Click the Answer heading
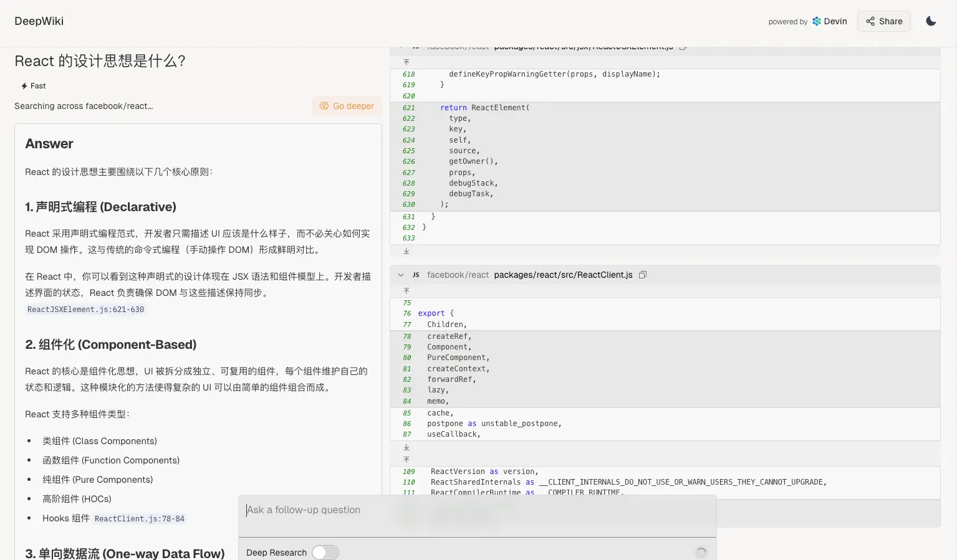 pyautogui.click(x=49, y=144)
